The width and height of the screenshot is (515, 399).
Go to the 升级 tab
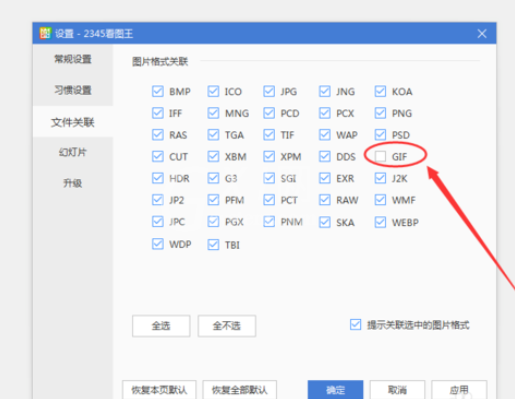(73, 183)
